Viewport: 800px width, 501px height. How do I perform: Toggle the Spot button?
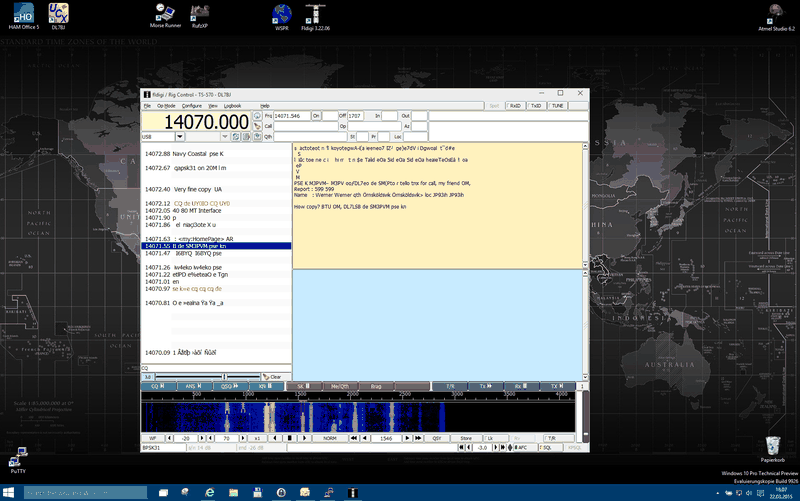pyautogui.click(x=494, y=106)
